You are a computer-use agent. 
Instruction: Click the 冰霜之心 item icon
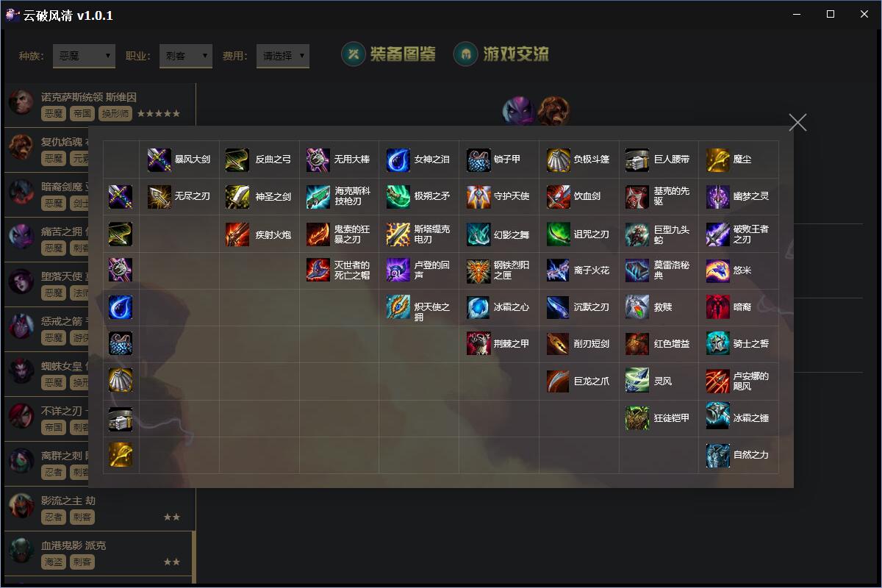[478, 307]
